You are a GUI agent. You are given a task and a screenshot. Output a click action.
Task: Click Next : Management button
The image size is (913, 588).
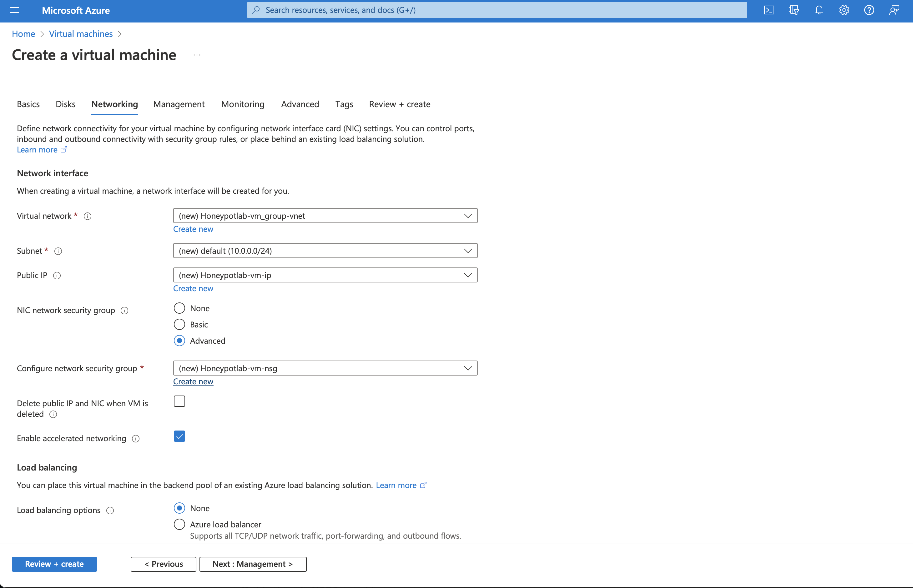pos(253,564)
